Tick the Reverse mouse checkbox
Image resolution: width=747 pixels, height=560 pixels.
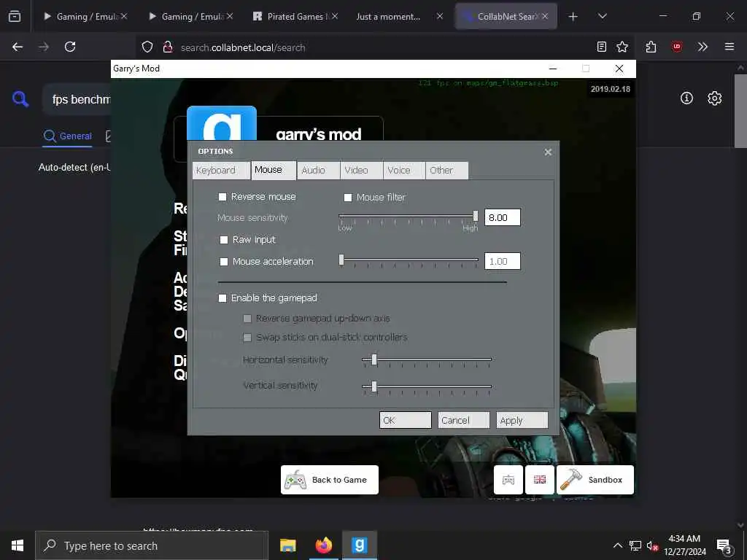[222, 197]
